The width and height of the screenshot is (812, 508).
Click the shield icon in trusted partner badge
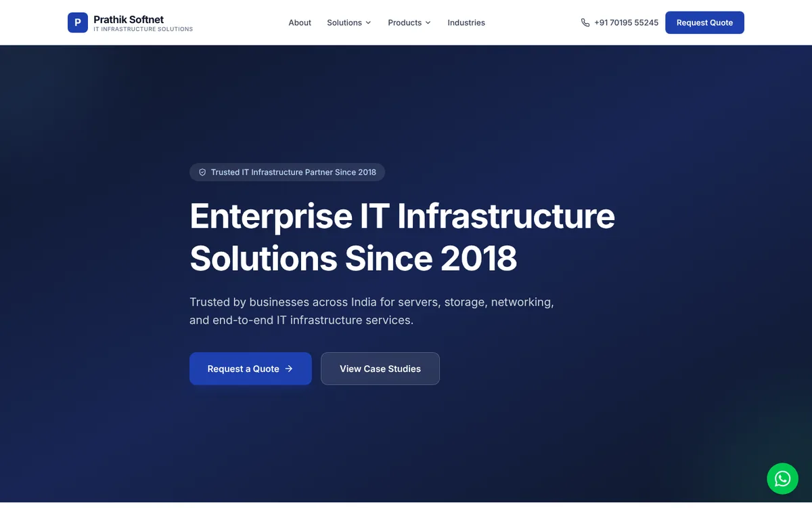[202, 172]
